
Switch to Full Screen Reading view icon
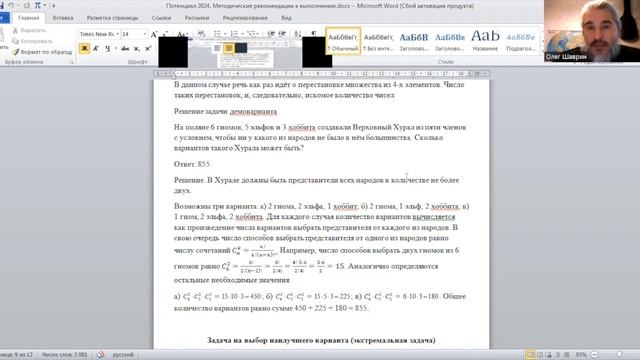pos(540,355)
